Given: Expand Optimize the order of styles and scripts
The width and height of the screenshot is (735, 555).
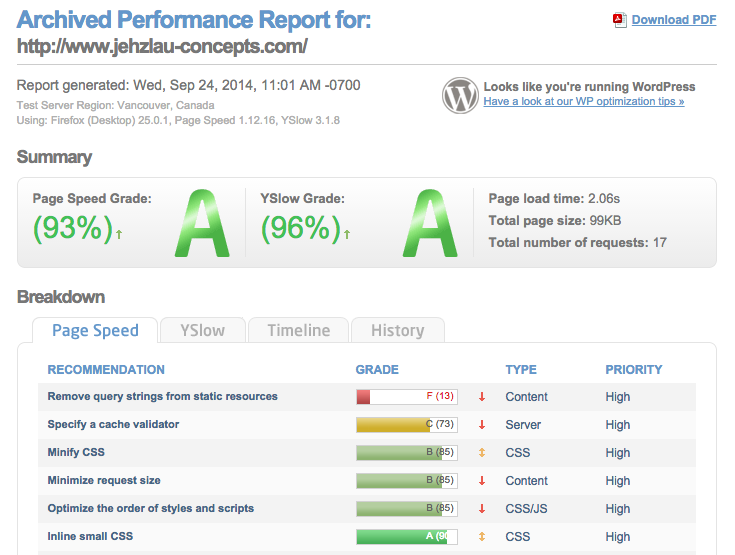Looking at the screenshot, I should click(150, 509).
